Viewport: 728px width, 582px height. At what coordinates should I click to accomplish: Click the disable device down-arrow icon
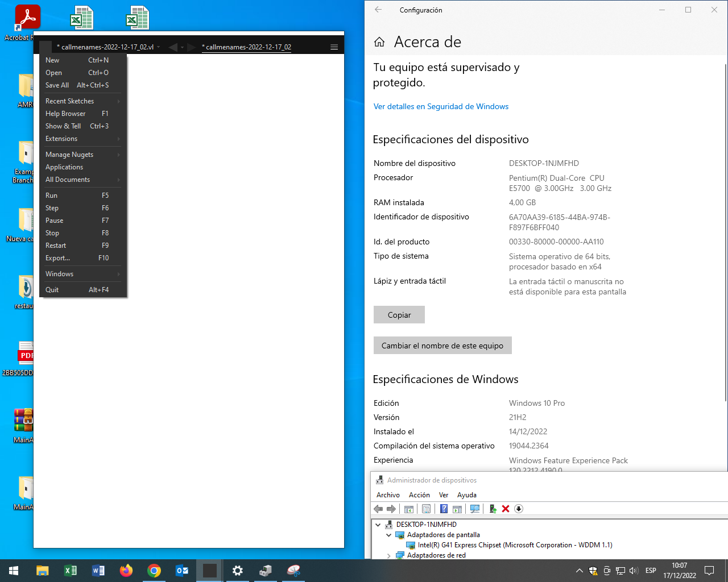point(519,509)
